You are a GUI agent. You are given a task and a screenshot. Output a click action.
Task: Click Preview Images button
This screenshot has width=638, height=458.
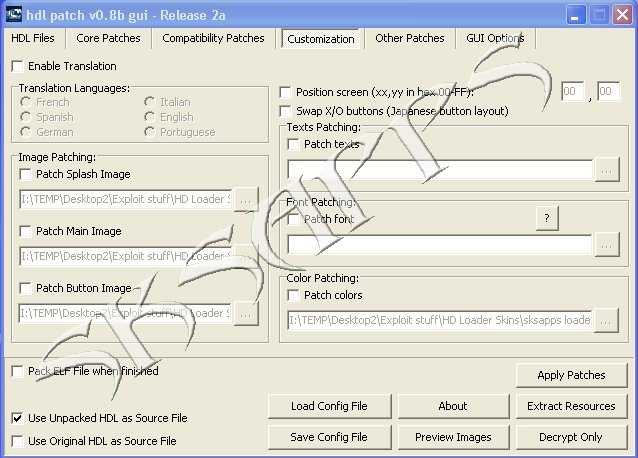click(453, 437)
